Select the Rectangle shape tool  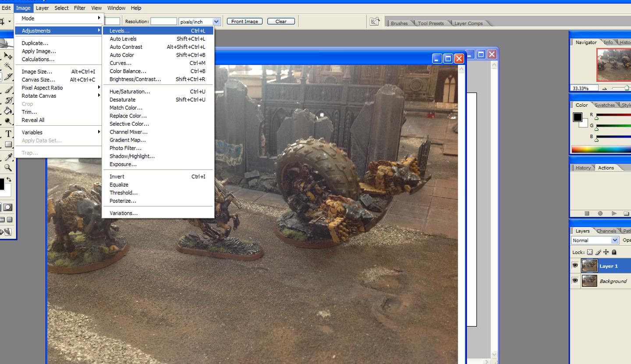8,145
